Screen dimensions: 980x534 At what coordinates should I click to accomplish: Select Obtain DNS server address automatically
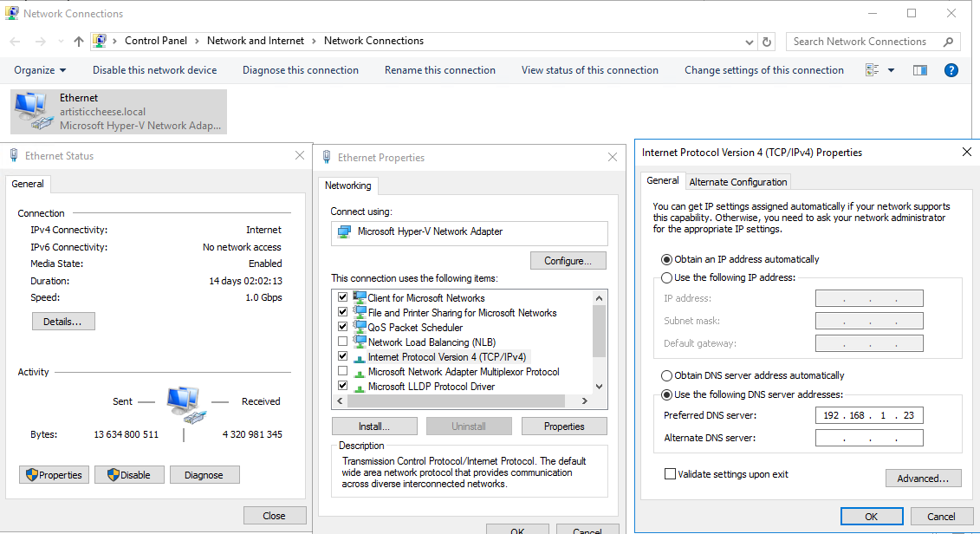click(x=666, y=376)
